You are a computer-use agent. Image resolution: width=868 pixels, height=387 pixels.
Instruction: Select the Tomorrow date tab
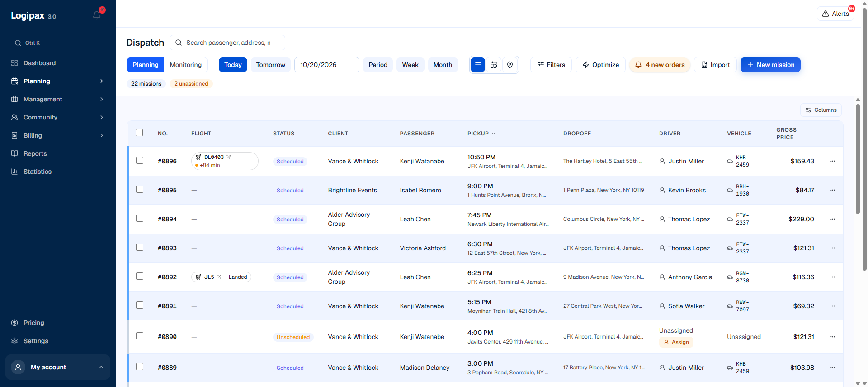pos(271,65)
